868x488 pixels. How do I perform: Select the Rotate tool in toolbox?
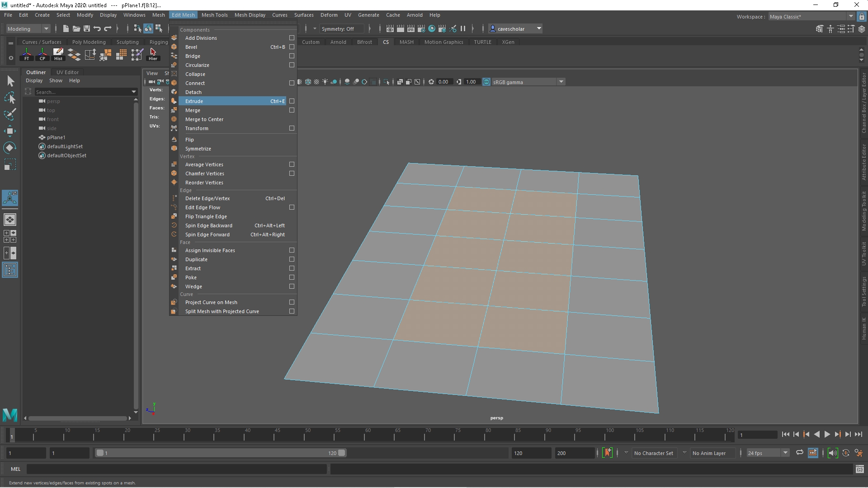pos(10,148)
